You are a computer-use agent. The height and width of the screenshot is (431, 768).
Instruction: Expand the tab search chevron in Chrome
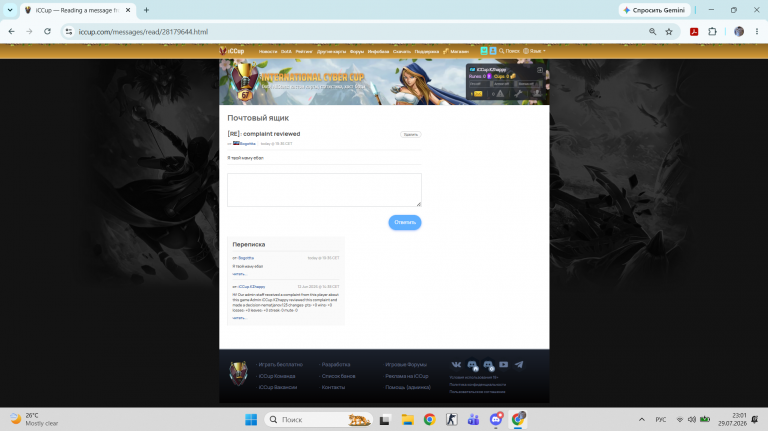(x=10, y=10)
